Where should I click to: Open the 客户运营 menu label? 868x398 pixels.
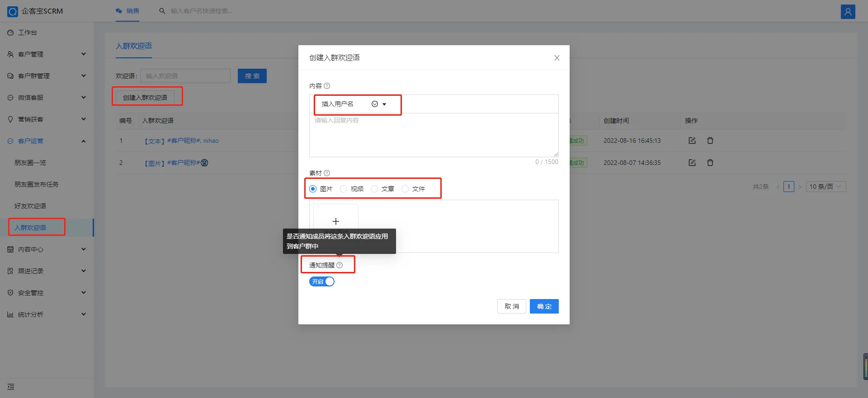tap(31, 141)
